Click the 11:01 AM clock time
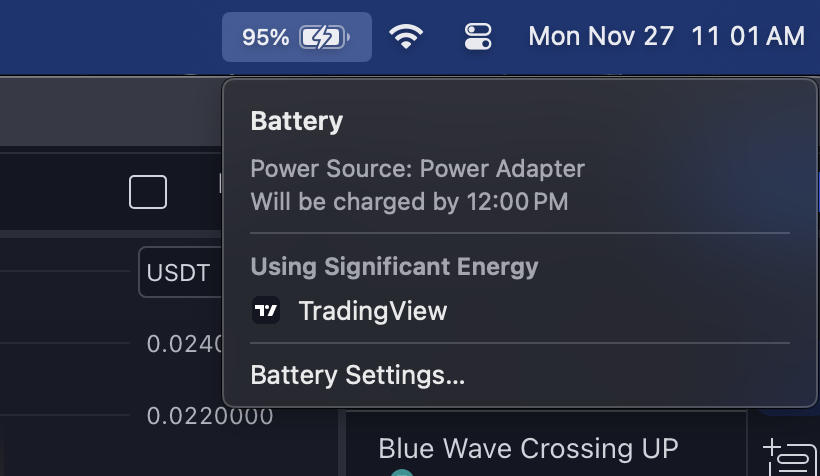820x476 pixels. 748,37
